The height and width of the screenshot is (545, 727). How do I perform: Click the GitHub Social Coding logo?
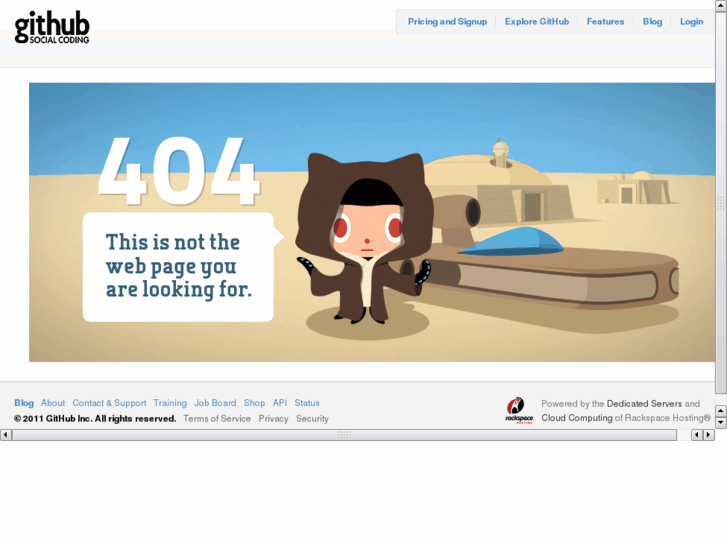click(x=52, y=28)
